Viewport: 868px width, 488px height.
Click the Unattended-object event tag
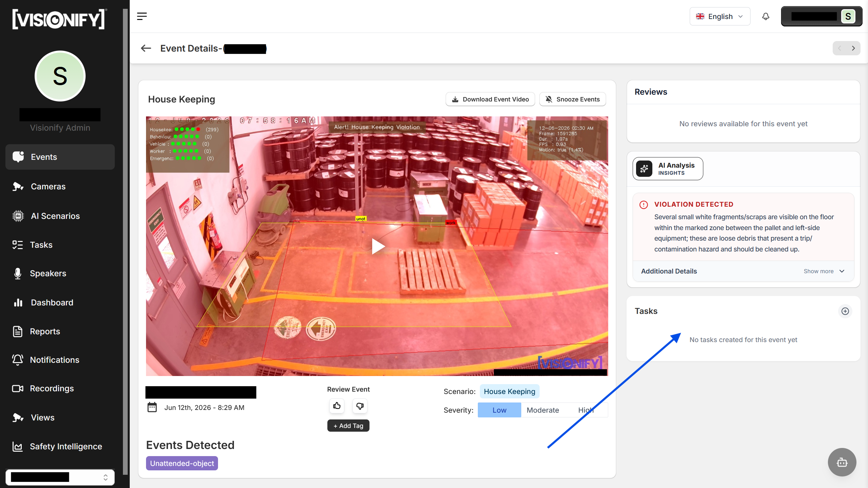point(182,463)
